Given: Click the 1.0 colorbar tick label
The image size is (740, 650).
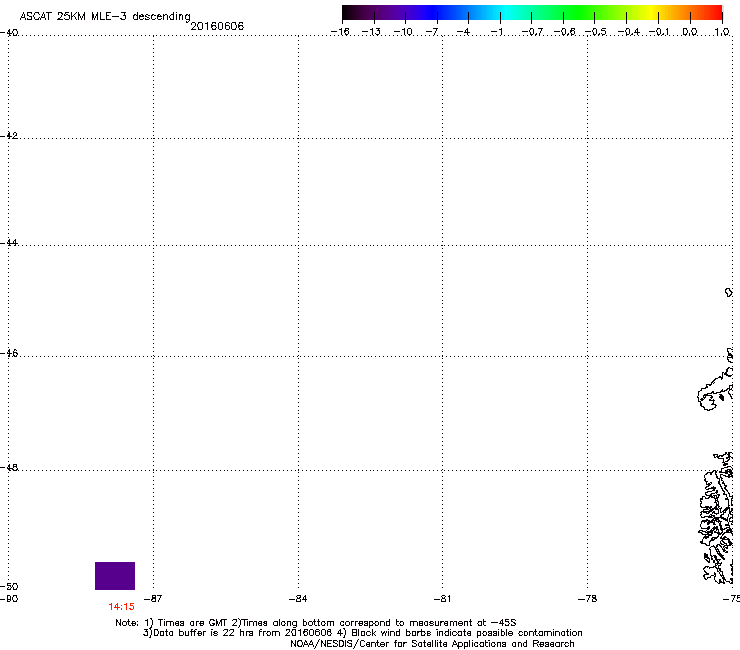Looking at the screenshot, I should 722,32.
